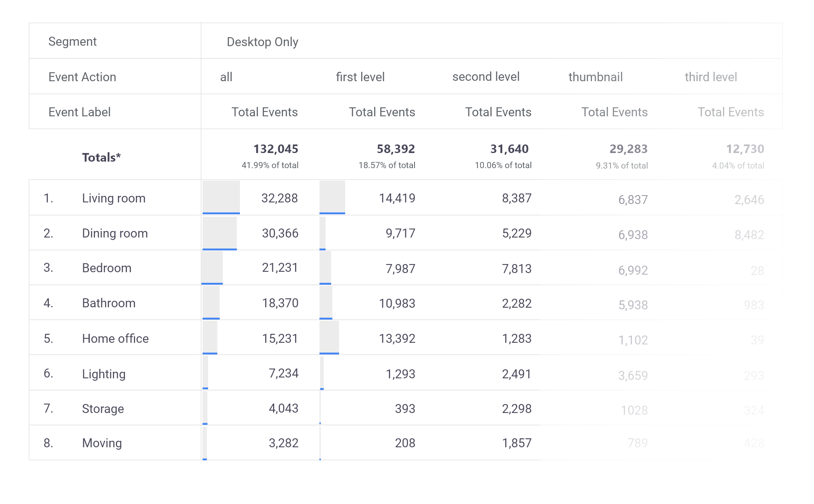Click the Totals* row label
814x504 pixels.
(x=101, y=157)
